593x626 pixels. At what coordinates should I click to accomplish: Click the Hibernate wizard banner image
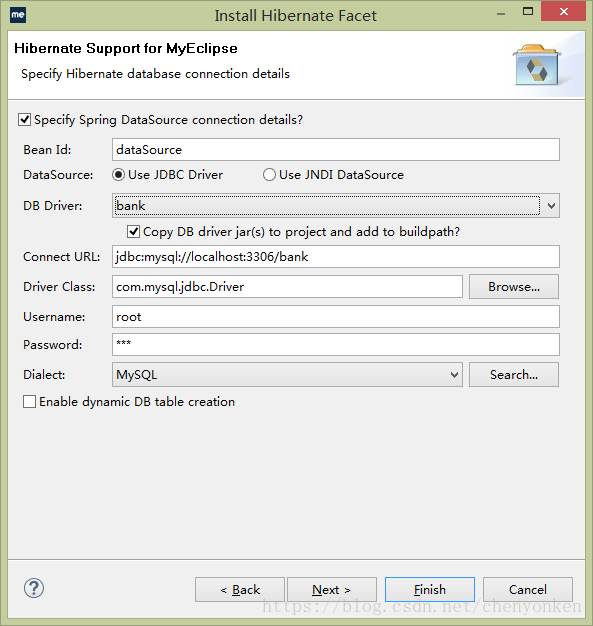point(537,65)
